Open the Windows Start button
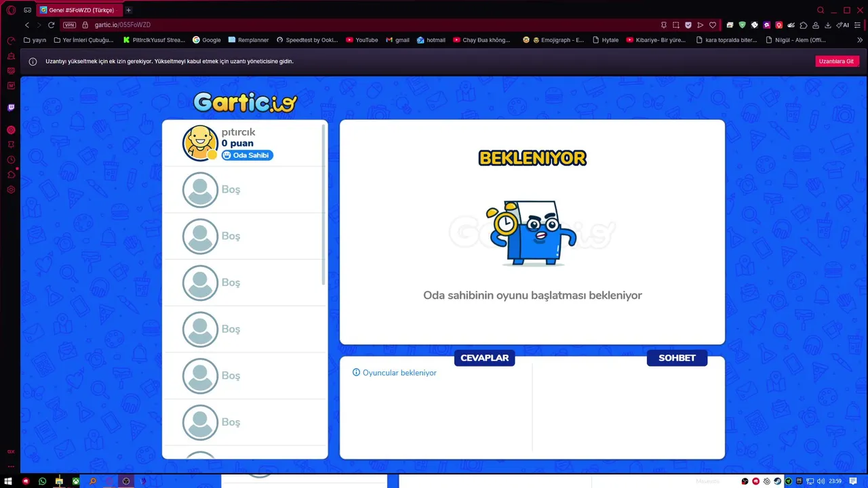868x488 pixels. pyautogui.click(x=9, y=481)
